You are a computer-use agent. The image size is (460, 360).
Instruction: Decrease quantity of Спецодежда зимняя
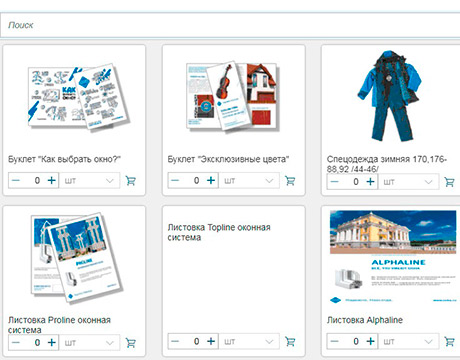coord(334,182)
